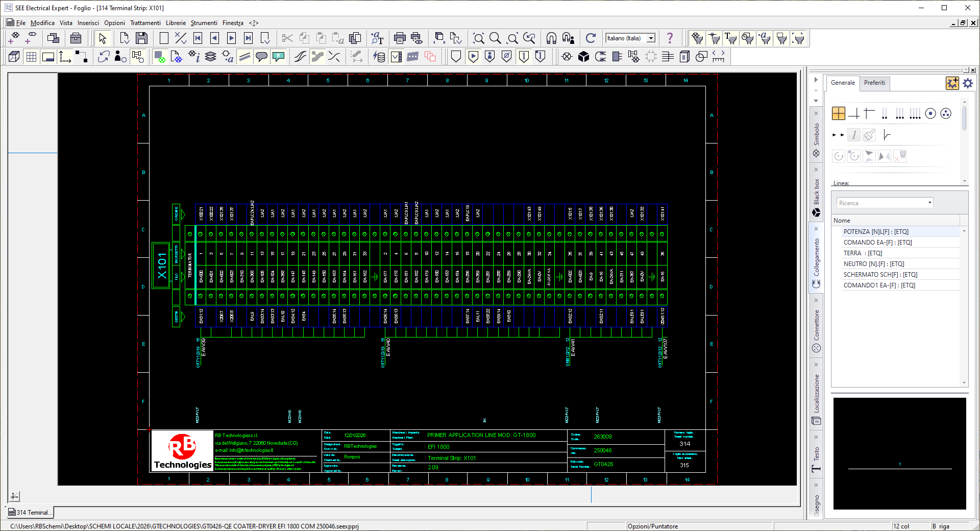The width and height of the screenshot is (980, 531).
Task: Open the Modifica menu
Action: (42, 23)
